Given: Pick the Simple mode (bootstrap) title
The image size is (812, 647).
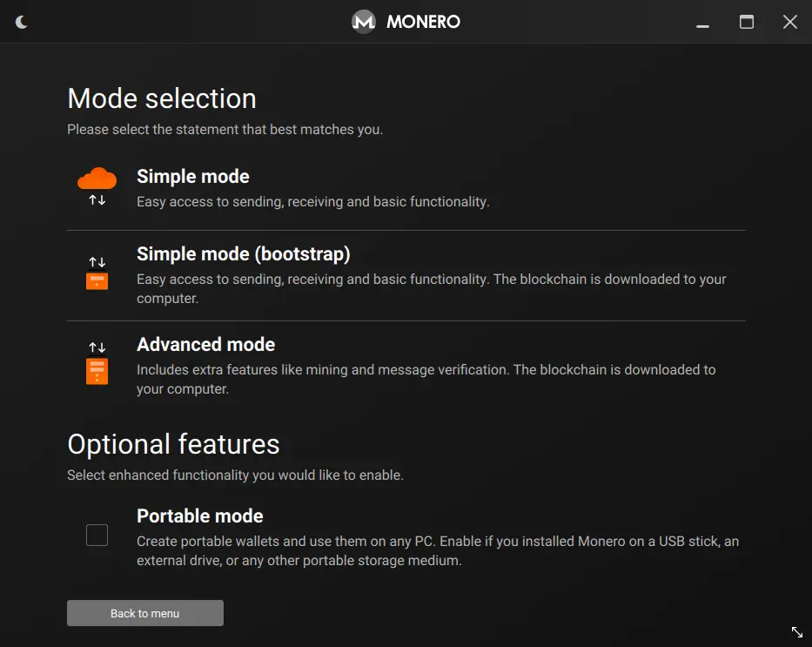Looking at the screenshot, I should (x=243, y=254).
